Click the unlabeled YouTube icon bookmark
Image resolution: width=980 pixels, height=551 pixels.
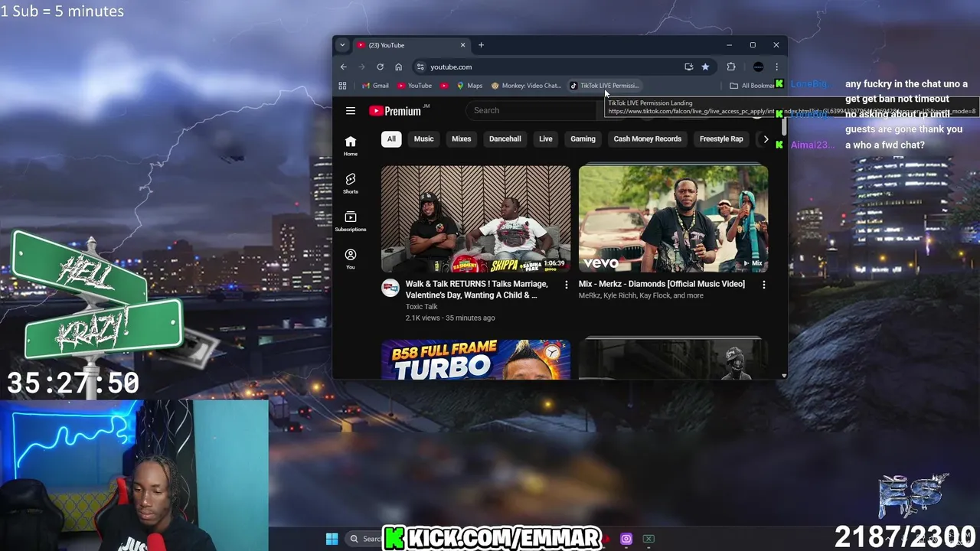click(444, 86)
